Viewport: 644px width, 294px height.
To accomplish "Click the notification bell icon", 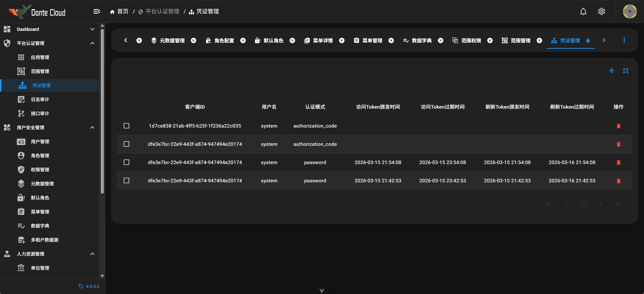I will [583, 11].
